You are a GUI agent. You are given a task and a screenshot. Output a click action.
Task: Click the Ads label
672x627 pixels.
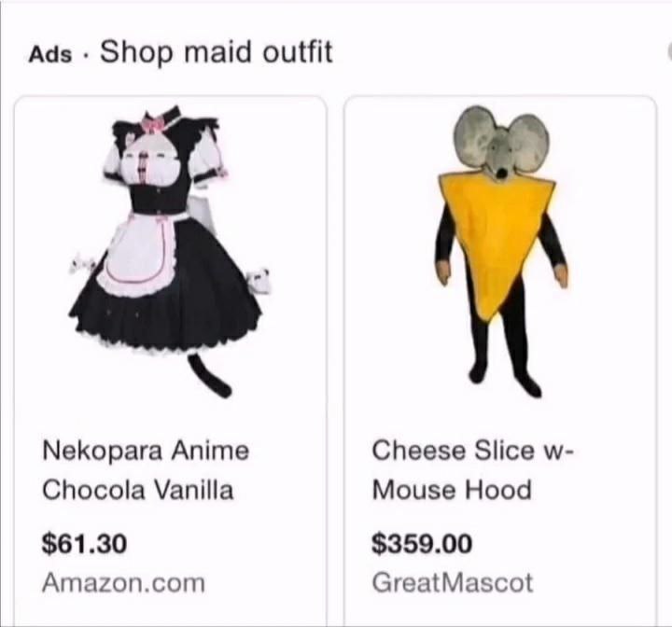[x=50, y=55]
